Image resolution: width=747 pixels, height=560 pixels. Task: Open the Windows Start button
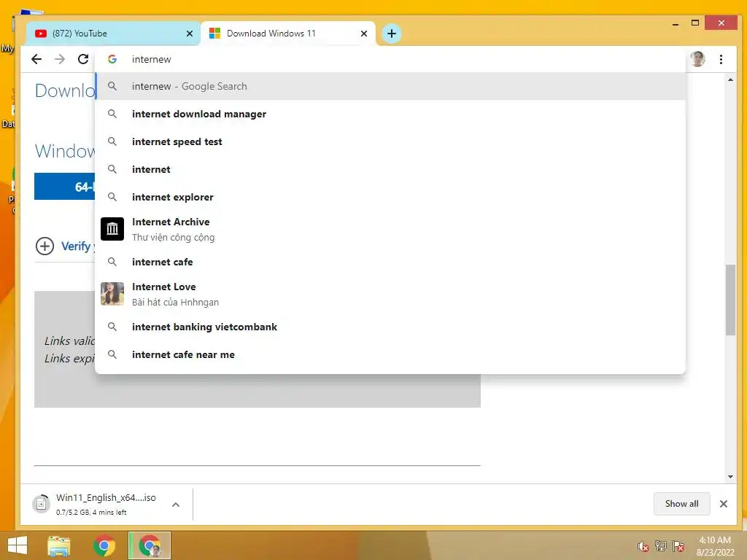pos(18,545)
